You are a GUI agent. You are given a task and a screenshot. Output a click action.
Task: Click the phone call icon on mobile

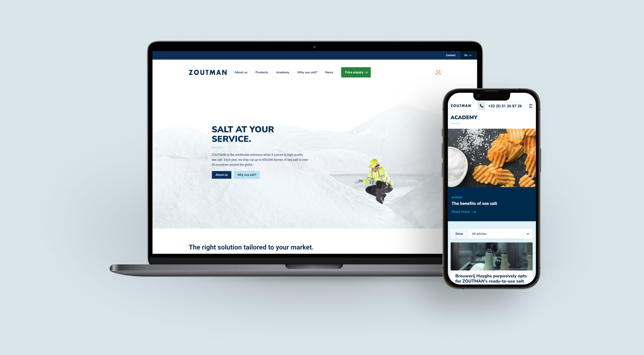(x=481, y=106)
